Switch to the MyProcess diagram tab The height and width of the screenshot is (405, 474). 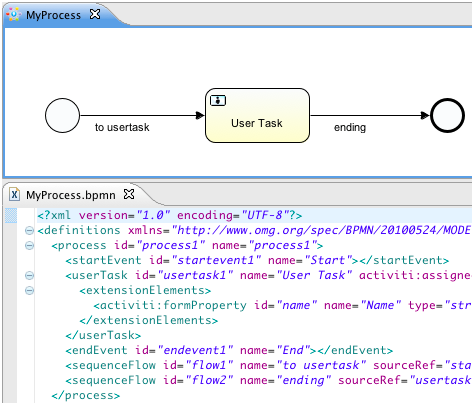(53, 15)
